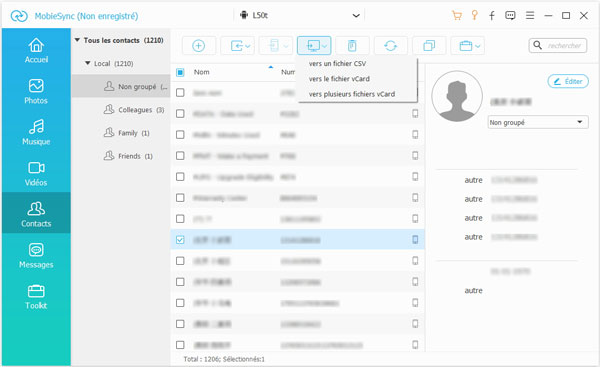Open the Accueil home section

point(36,51)
